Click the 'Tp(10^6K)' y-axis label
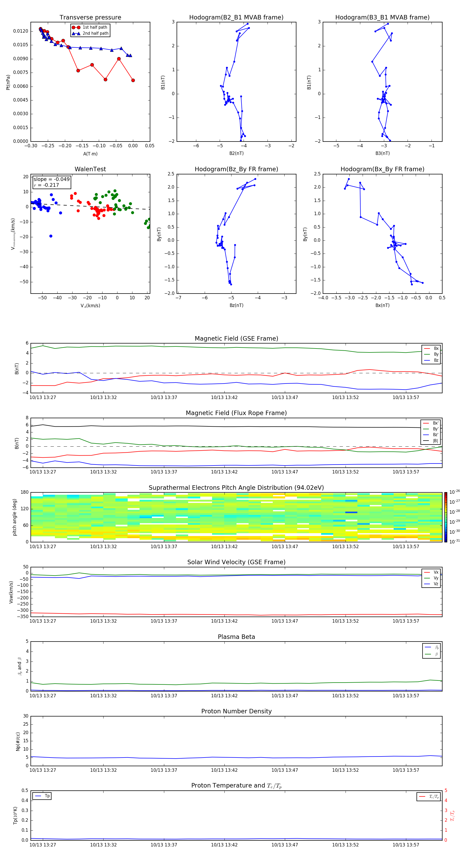Screen dimensions: 473x868 [x=15, y=815]
